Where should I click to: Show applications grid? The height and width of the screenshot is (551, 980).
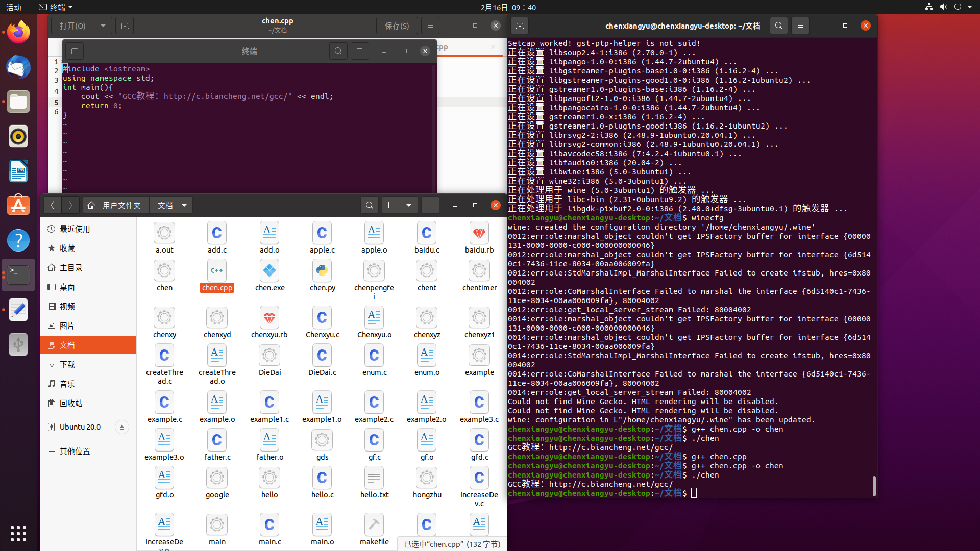(18, 533)
